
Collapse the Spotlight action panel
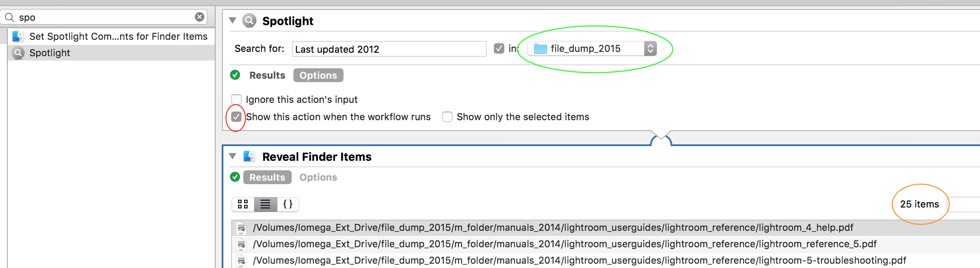point(232,20)
